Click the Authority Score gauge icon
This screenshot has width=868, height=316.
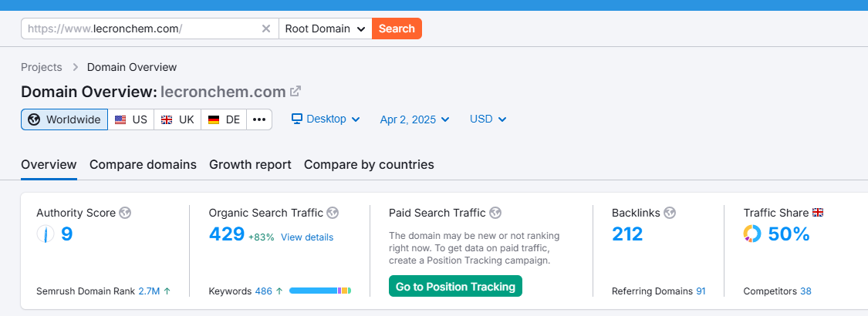click(46, 234)
